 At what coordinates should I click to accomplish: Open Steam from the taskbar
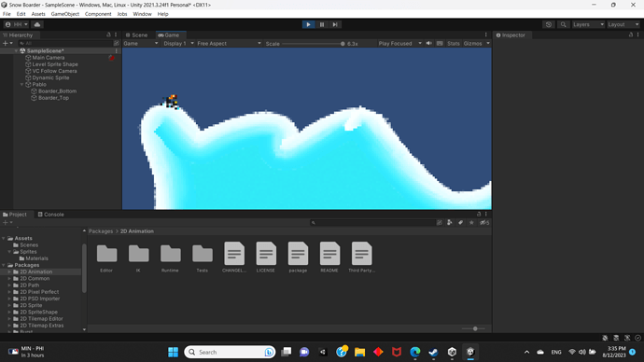point(433,352)
